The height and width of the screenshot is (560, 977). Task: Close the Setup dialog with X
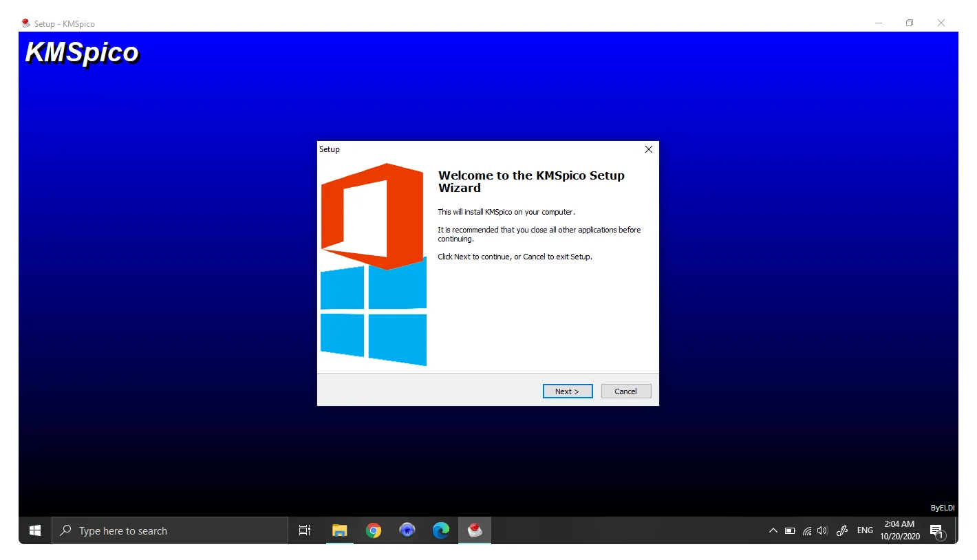pyautogui.click(x=648, y=149)
